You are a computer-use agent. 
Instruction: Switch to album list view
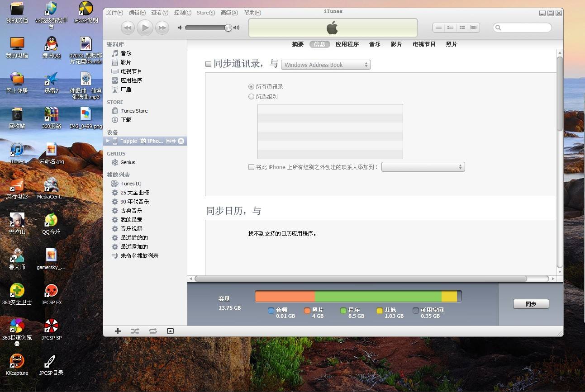tap(450, 28)
